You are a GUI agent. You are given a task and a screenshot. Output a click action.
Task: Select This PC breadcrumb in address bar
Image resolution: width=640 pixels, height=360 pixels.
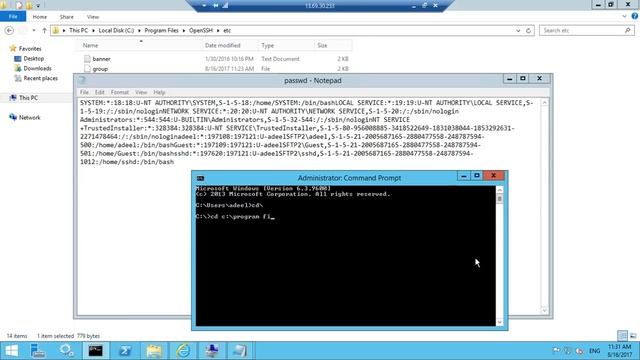[78, 31]
